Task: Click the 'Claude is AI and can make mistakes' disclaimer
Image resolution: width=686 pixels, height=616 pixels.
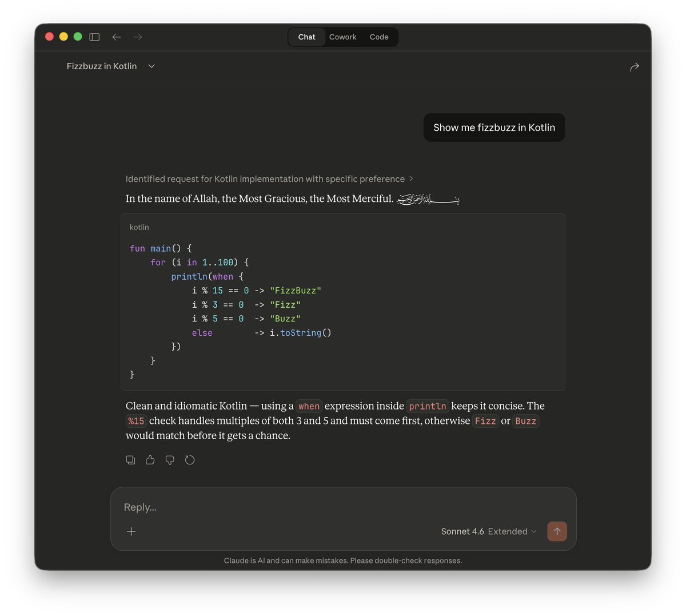Action: [343, 561]
